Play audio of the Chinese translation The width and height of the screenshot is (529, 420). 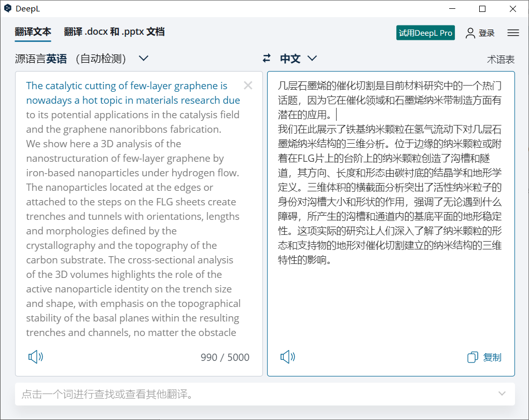(288, 357)
